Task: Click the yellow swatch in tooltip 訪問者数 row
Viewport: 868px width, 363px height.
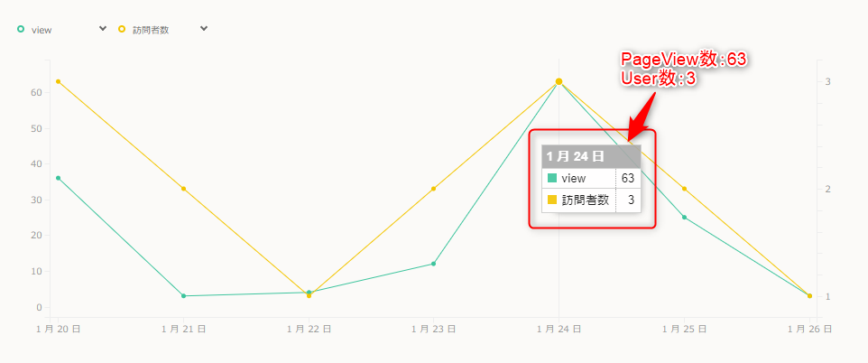Action: tap(552, 200)
